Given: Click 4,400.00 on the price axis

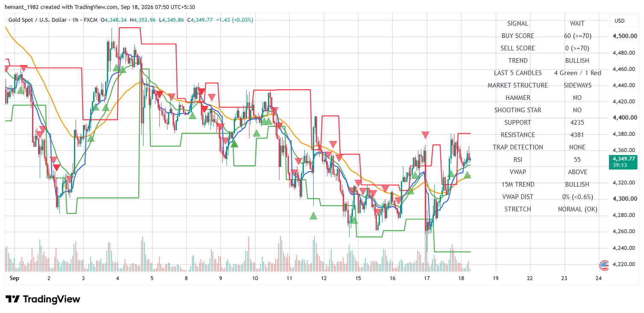Looking at the screenshot, I should (624, 117).
